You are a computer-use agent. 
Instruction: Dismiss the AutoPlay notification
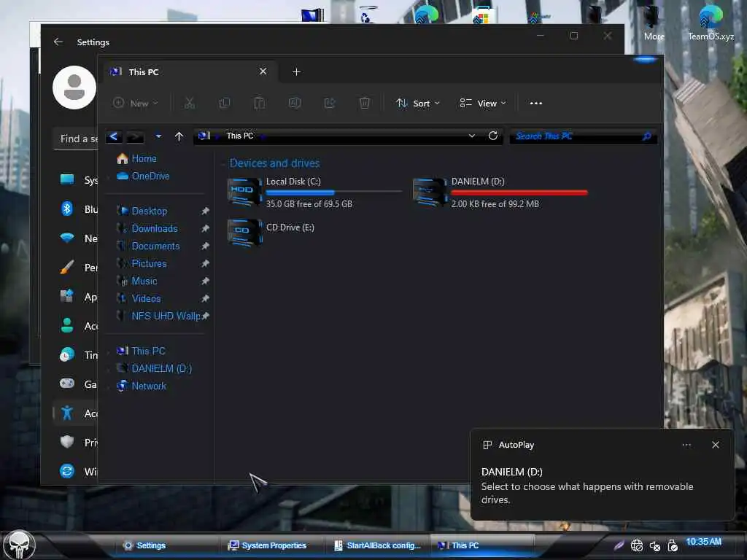pos(715,445)
